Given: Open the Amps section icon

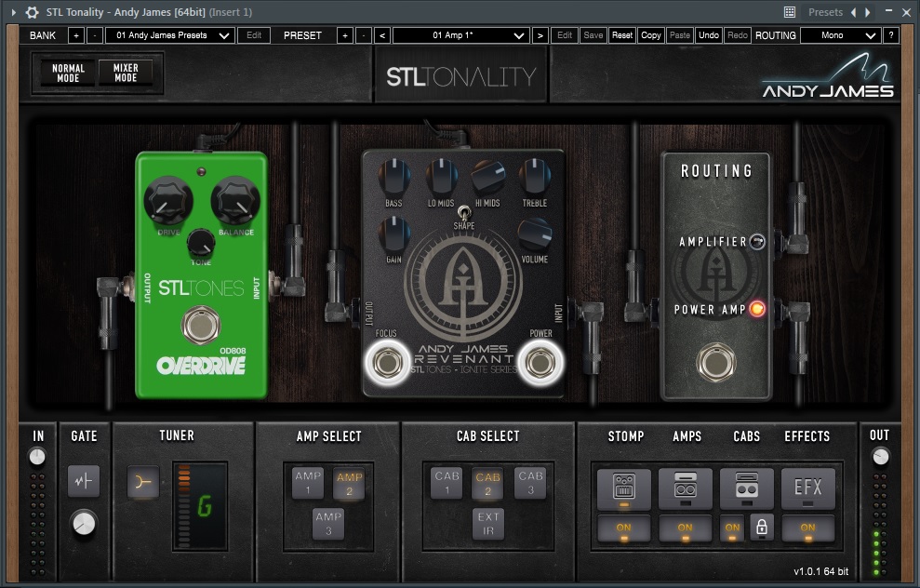Looking at the screenshot, I should (686, 488).
